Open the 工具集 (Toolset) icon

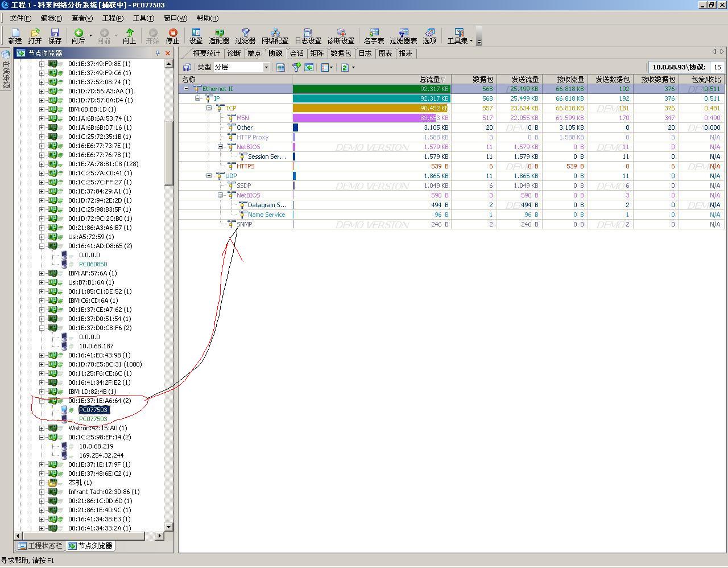click(x=459, y=36)
